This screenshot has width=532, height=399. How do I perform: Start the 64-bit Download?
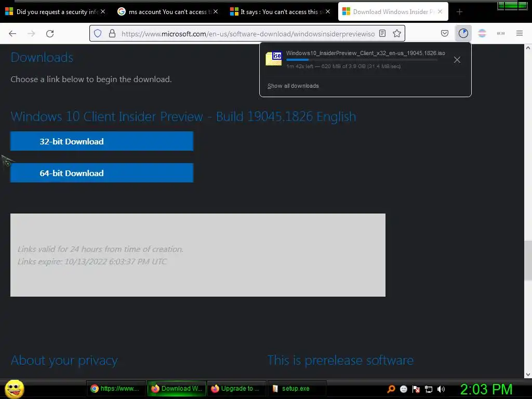(102, 172)
